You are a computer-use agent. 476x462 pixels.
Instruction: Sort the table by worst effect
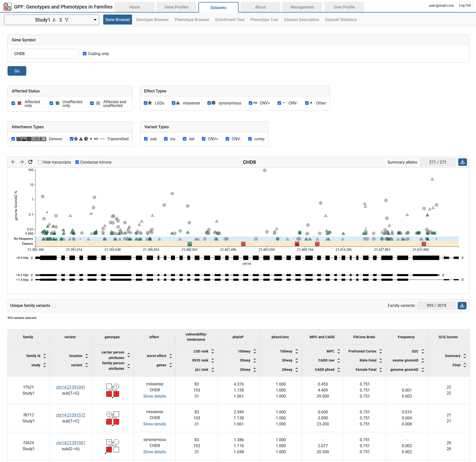click(x=171, y=356)
